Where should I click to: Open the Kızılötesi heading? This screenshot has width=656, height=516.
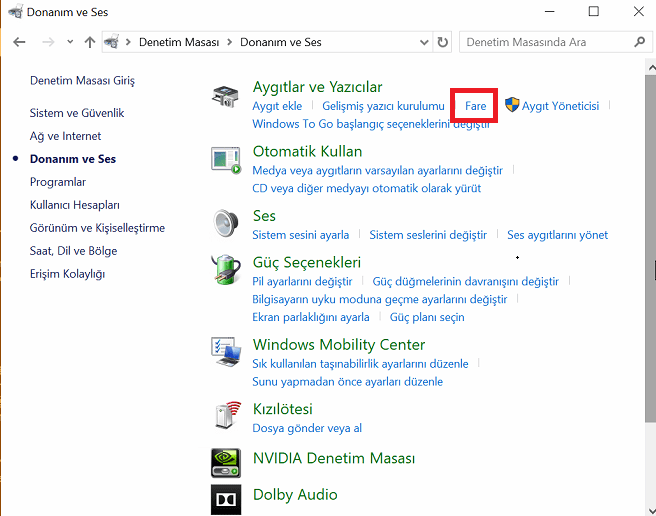pos(282,409)
